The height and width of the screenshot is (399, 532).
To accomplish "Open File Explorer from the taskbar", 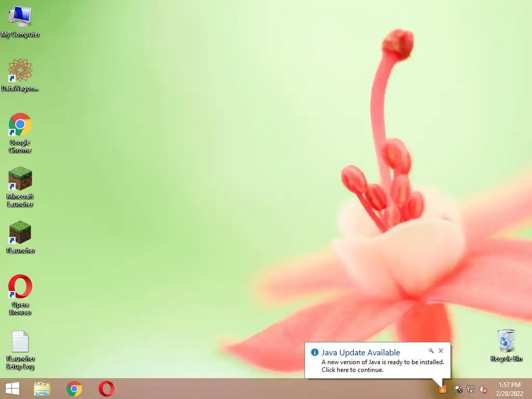I will tap(42, 389).
